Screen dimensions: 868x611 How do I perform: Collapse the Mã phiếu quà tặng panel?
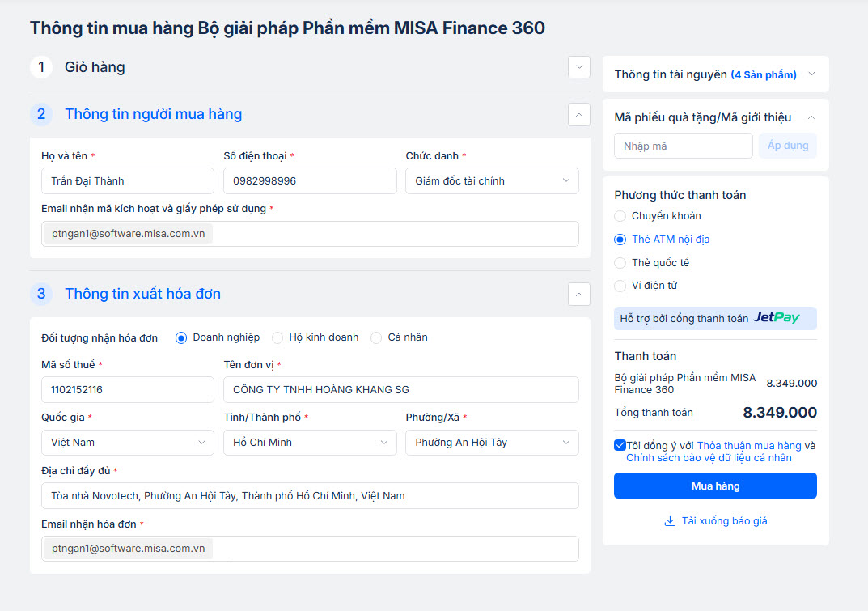tap(811, 117)
